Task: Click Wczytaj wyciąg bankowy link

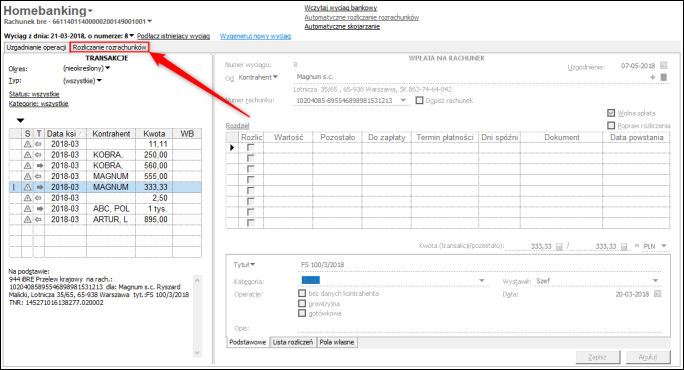Action: 341,8
